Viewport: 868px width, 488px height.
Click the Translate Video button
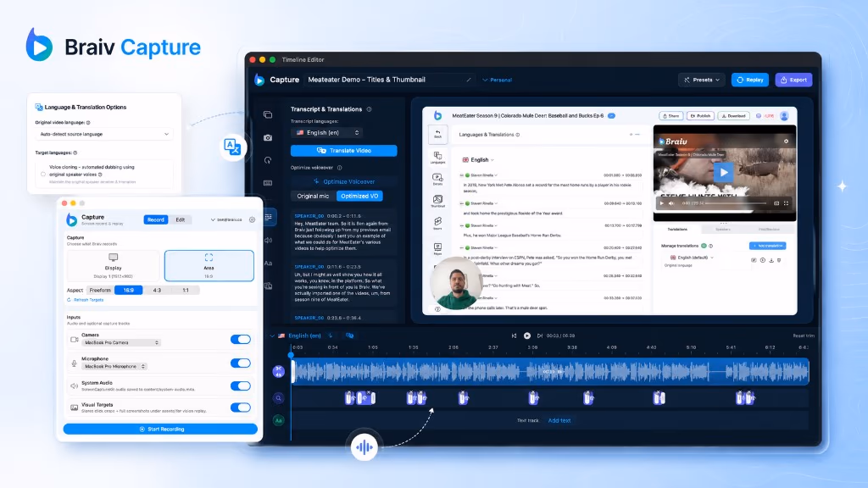(x=344, y=151)
